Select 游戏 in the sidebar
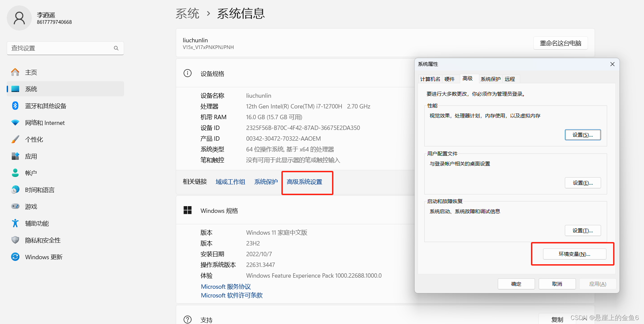This screenshot has width=644, height=324. (x=65, y=206)
